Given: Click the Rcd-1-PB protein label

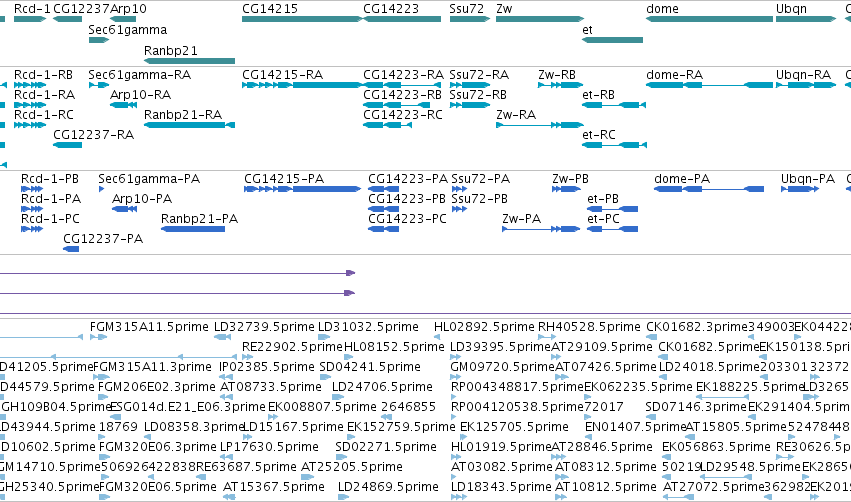Looking at the screenshot, I should click(x=50, y=179).
